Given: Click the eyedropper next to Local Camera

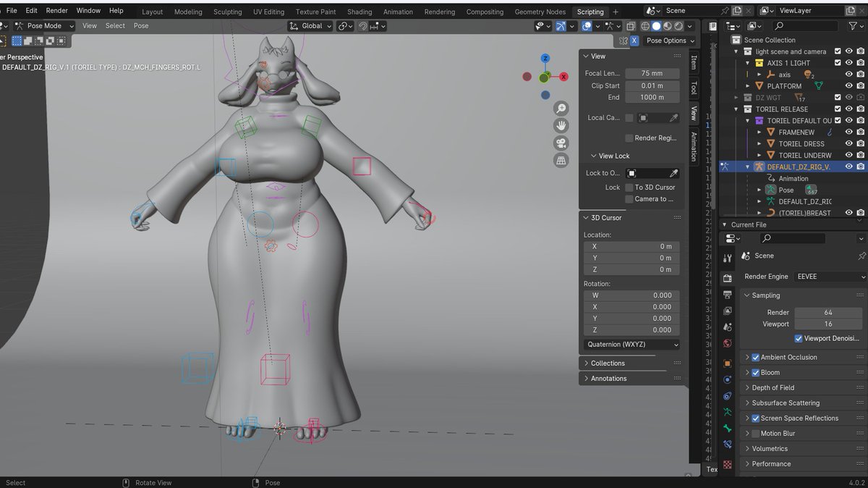Looking at the screenshot, I should click(x=673, y=117).
